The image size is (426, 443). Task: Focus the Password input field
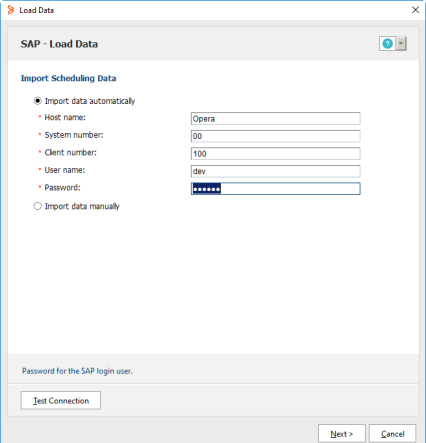275,189
